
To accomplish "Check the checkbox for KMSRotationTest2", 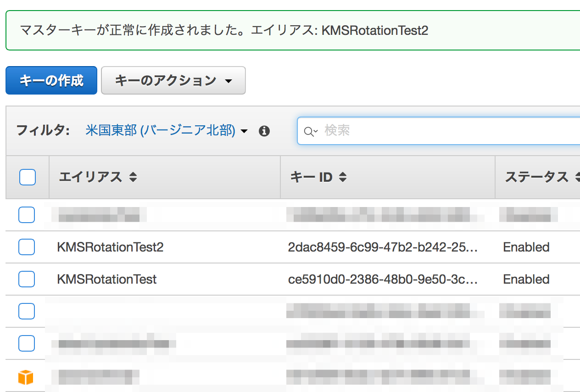I will tap(27, 247).
